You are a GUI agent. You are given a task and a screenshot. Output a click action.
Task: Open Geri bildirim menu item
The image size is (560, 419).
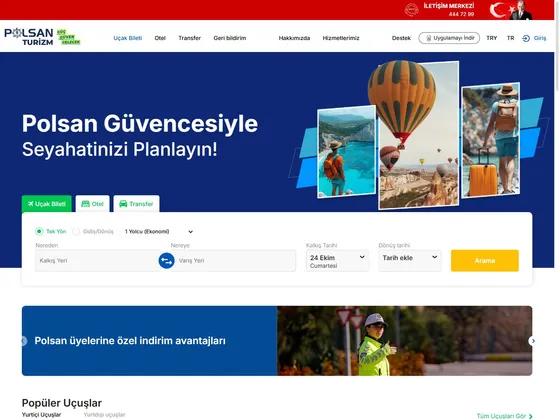tap(230, 38)
